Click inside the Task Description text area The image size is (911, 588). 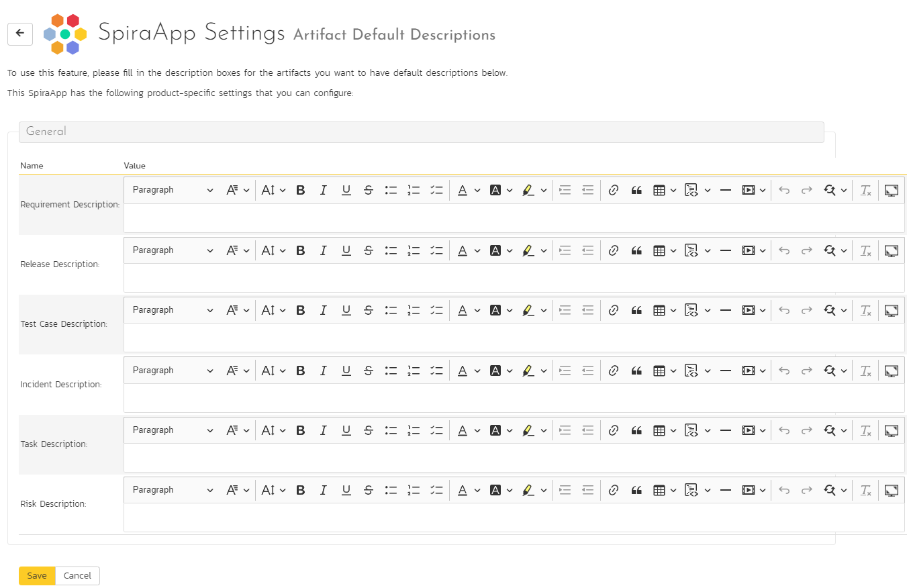tap(514, 458)
